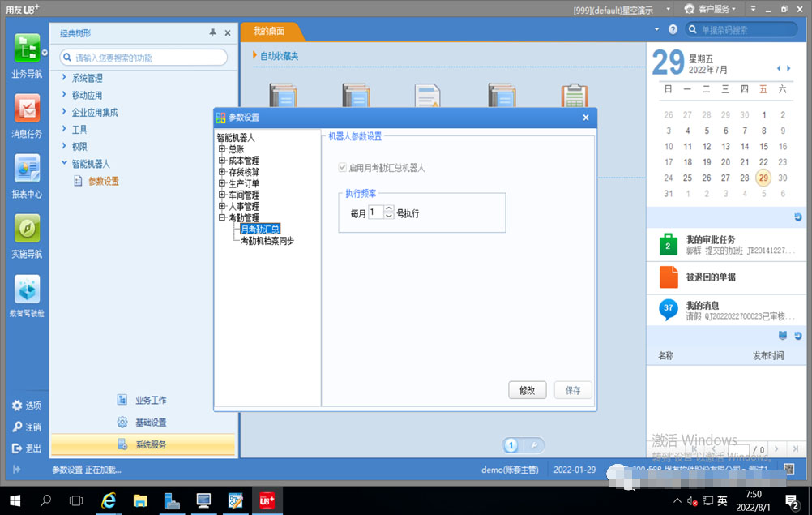Image resolution: width=812 pixels, height=515 pixels.
Task: Select 考勤机档案同步 in parameter tree
Action: click(x=267, y=240)
